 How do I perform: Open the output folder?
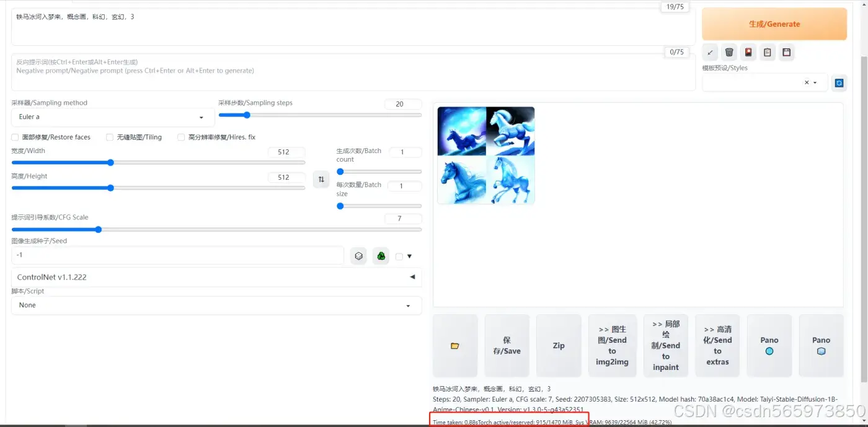click(455, 346)
